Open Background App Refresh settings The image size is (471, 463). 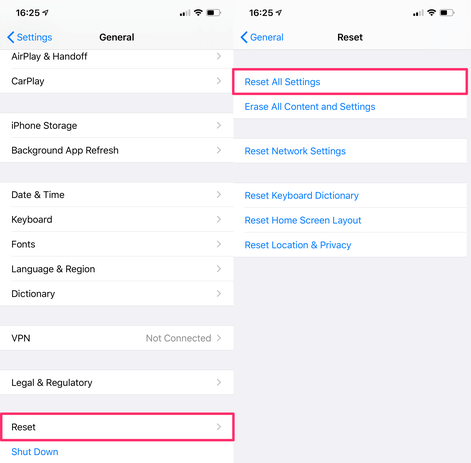tap(117, 150)
